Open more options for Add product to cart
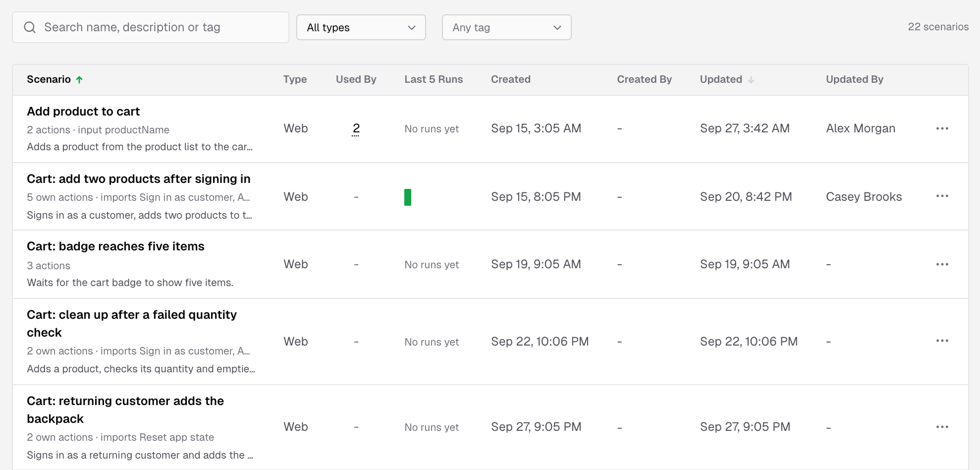 (942, 128)
